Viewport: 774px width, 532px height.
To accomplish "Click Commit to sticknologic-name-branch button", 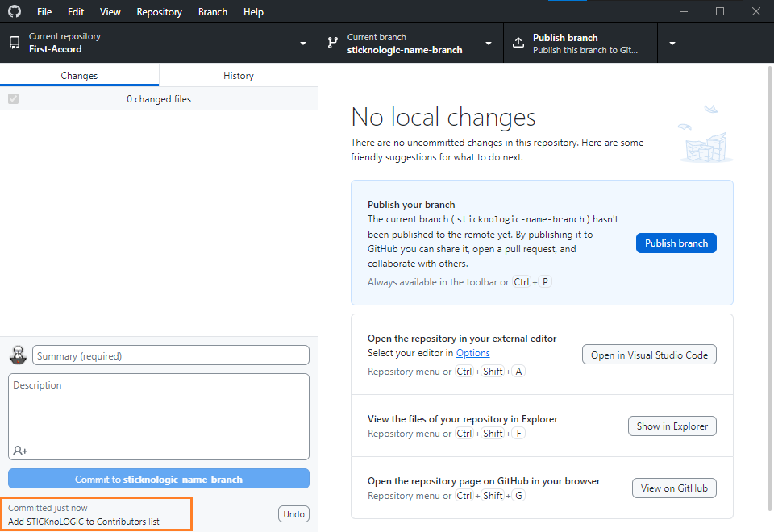I will click(x=159, y=479).
